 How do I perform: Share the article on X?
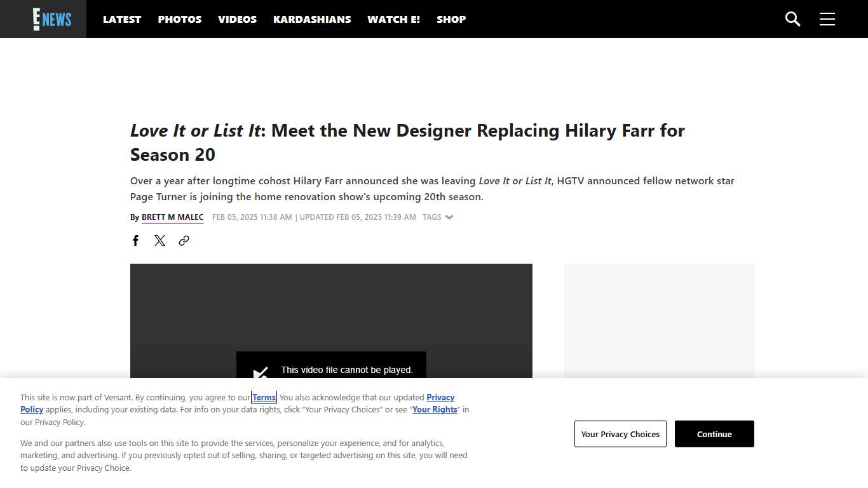(x=159, y=240)
